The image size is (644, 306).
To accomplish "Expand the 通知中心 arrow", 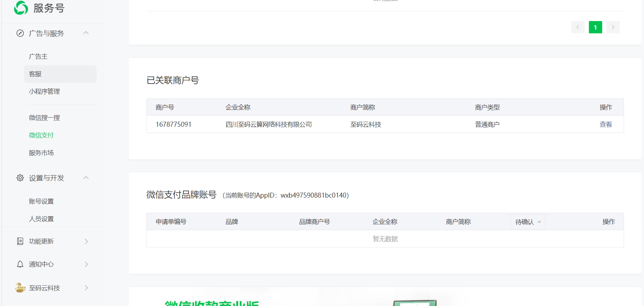I will [x=86, y=264].
